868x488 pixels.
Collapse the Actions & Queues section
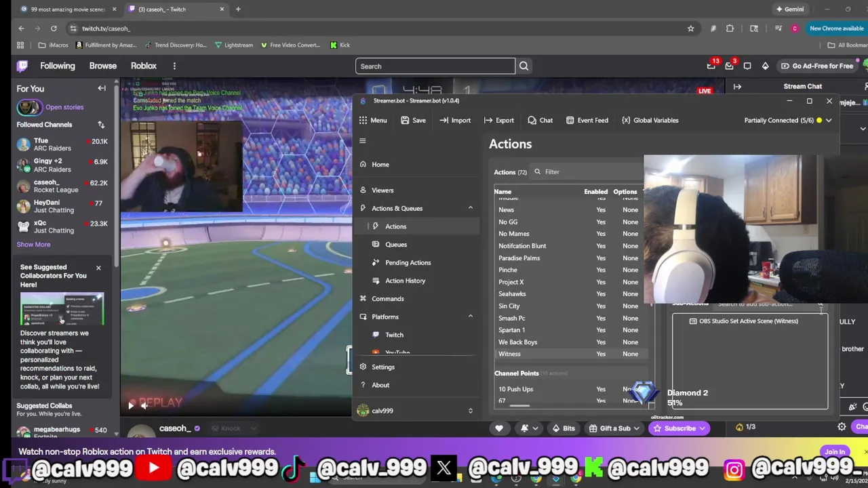click(470, 208)
